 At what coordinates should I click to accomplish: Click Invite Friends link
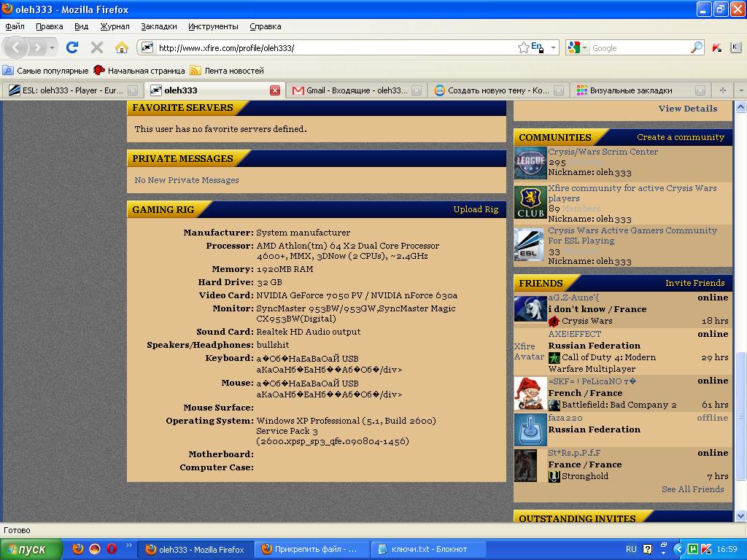pyautogui.click(x=694, y=283)
